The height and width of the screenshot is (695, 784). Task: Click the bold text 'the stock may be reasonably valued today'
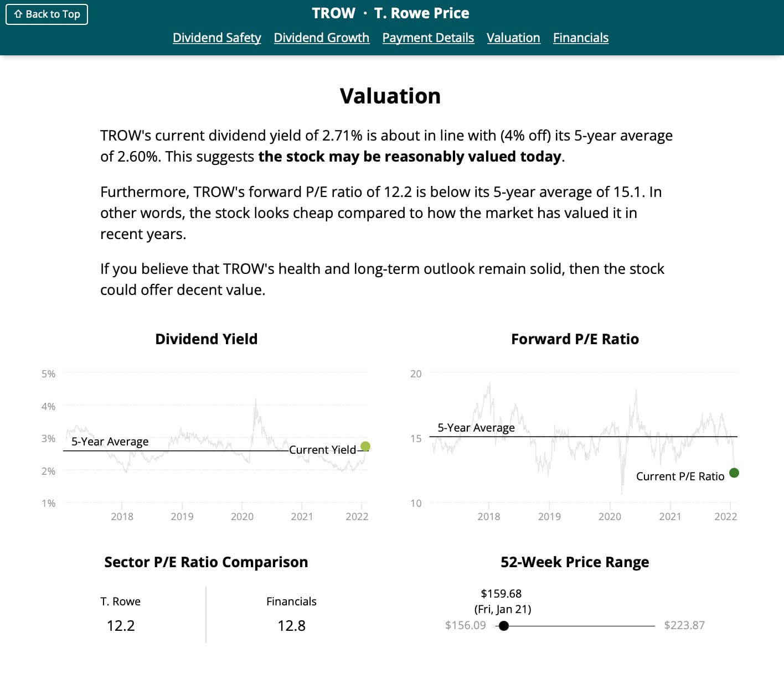pyautogui.click(x=410, y=157)
